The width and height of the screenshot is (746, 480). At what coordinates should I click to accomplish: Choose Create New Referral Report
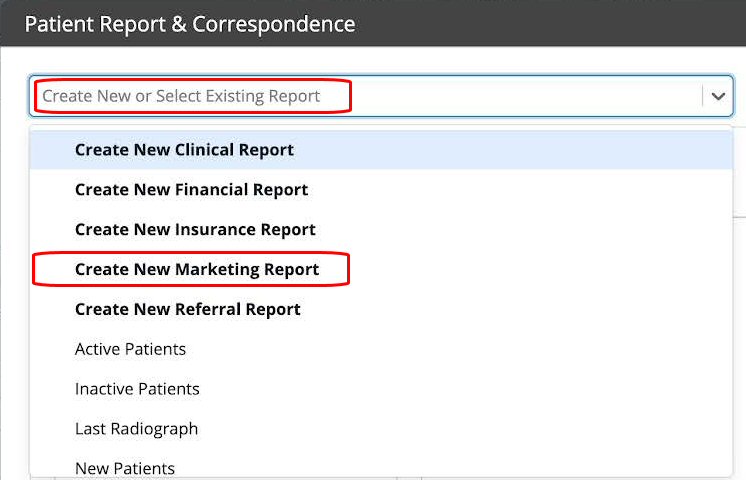pos(381,309)
